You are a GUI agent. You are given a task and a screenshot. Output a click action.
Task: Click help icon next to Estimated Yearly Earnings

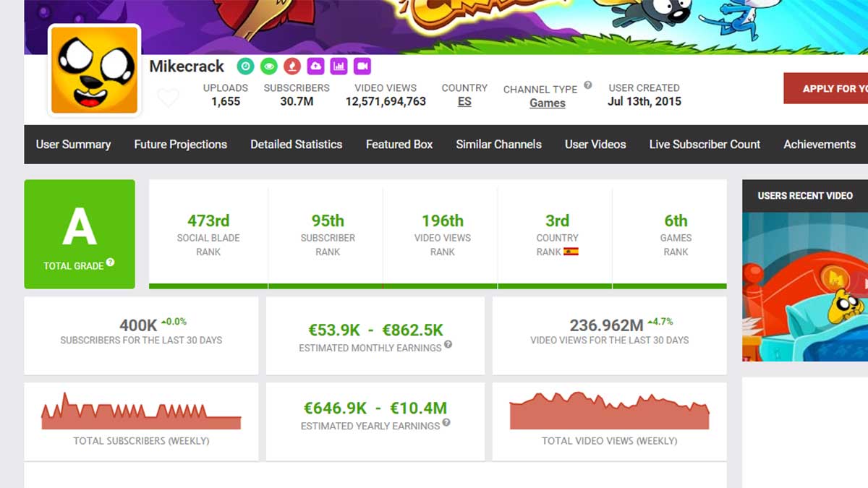pos(446,423)
